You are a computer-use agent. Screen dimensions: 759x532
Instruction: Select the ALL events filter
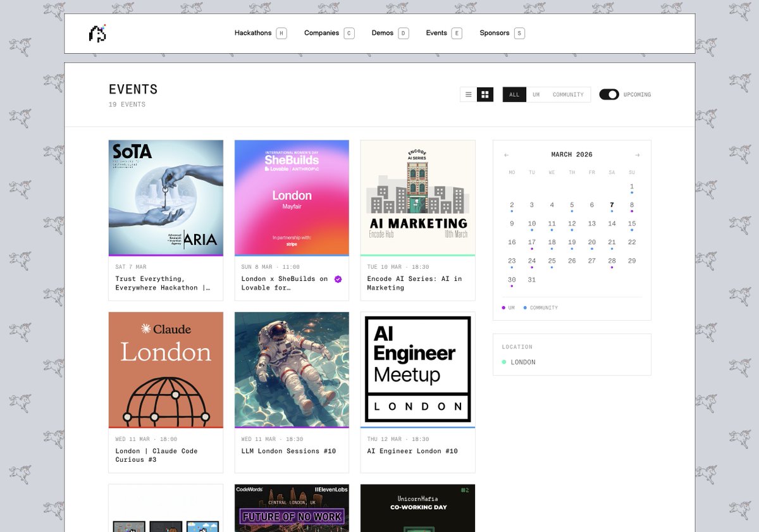(514, 95)
